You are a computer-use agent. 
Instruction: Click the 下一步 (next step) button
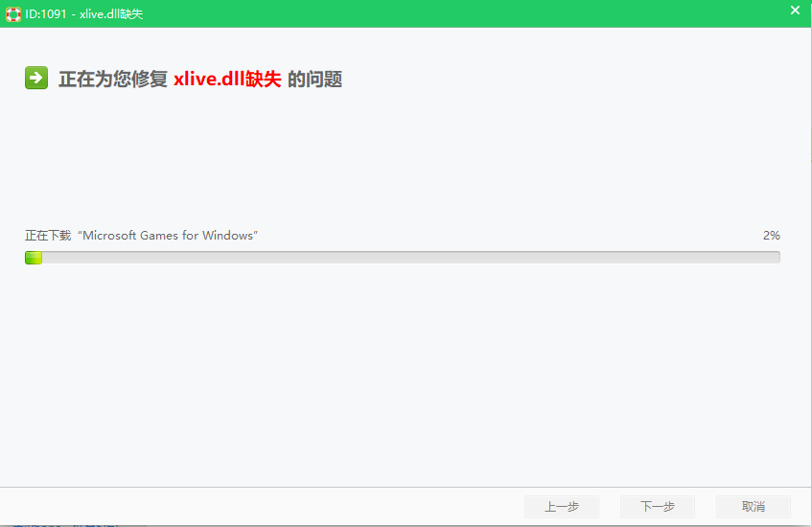[x=658, y=506]
